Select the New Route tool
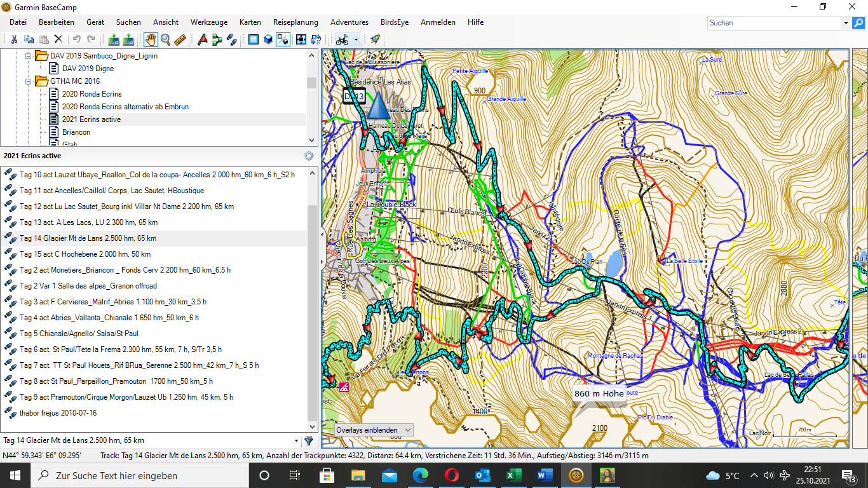The width and height of the screenshot is (868, 488). 217,39
